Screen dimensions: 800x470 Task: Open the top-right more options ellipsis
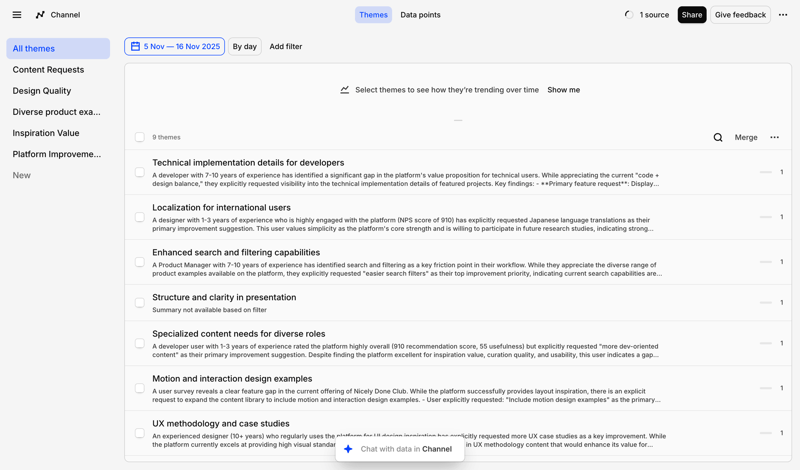pos(783,15)
